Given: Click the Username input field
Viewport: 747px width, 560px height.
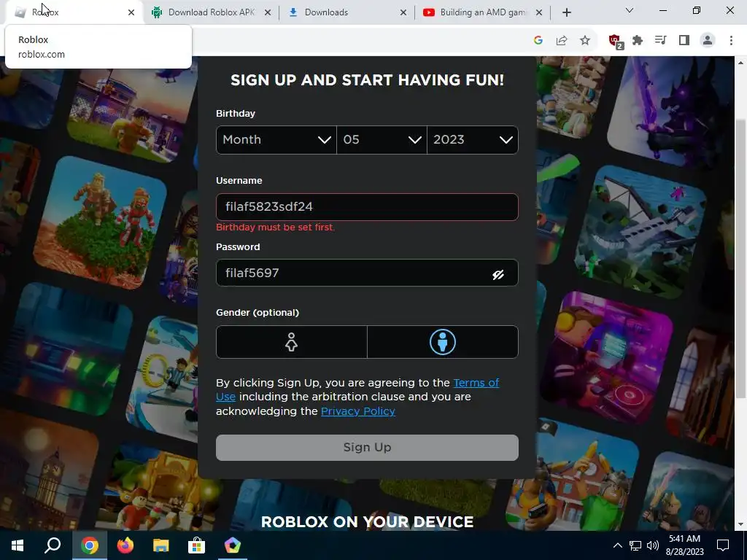Looking at the screenshot, I should click(367, 206).
